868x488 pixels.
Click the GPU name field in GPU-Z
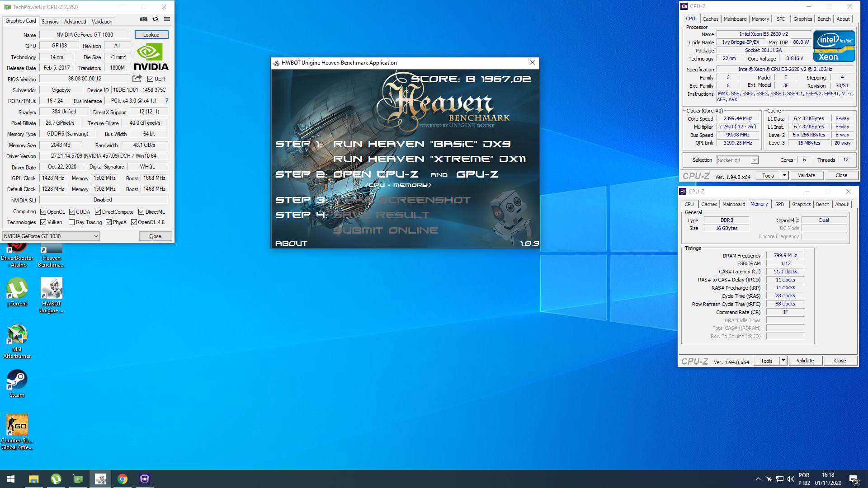(85, 35)
